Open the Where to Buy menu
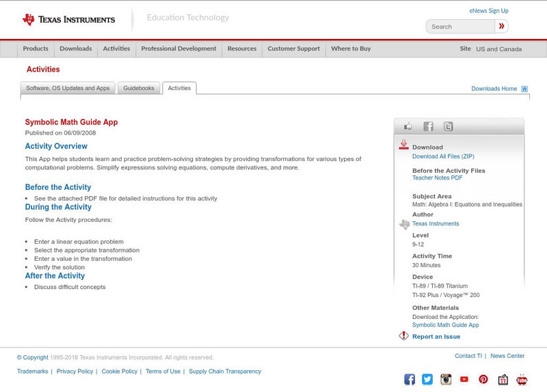The width and height of the screenshot is (547, 392). point(351,48)
